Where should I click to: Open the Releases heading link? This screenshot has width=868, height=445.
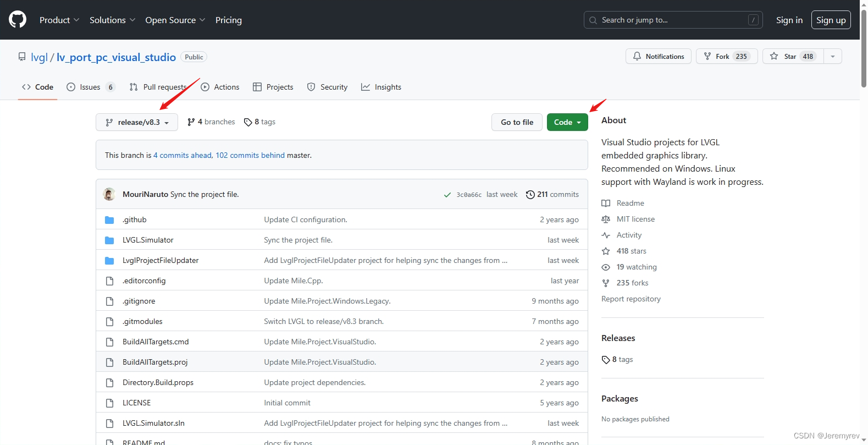pos(618,338)
